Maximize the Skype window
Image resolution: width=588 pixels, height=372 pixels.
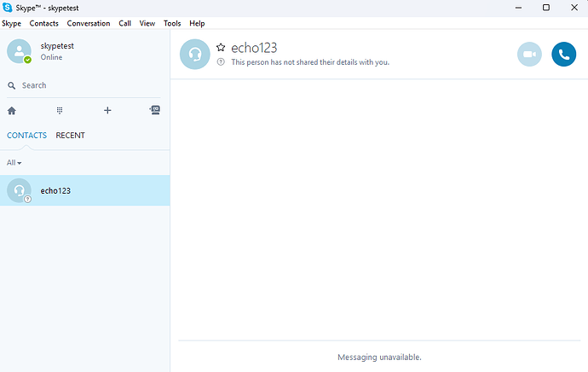546,8
